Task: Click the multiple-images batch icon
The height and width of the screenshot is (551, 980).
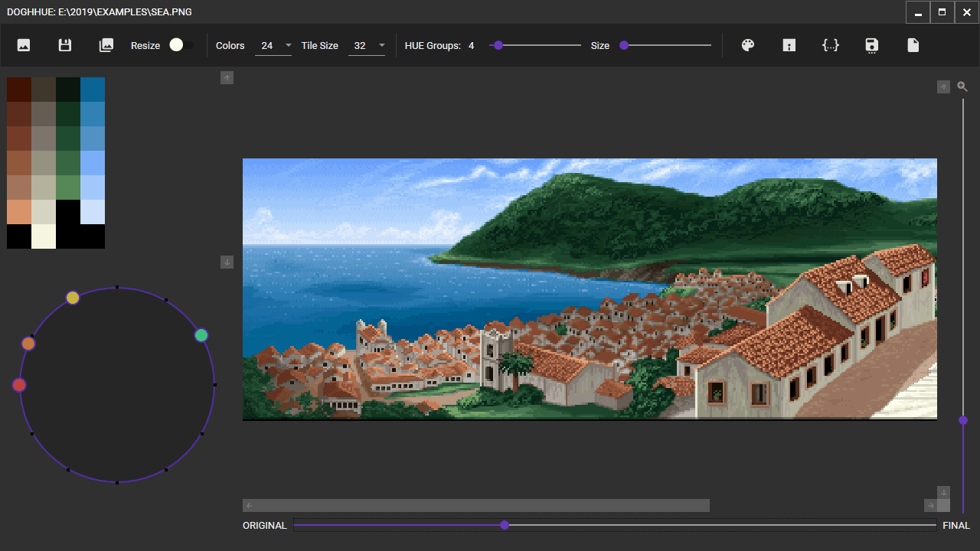Action: tap(106, 45)
